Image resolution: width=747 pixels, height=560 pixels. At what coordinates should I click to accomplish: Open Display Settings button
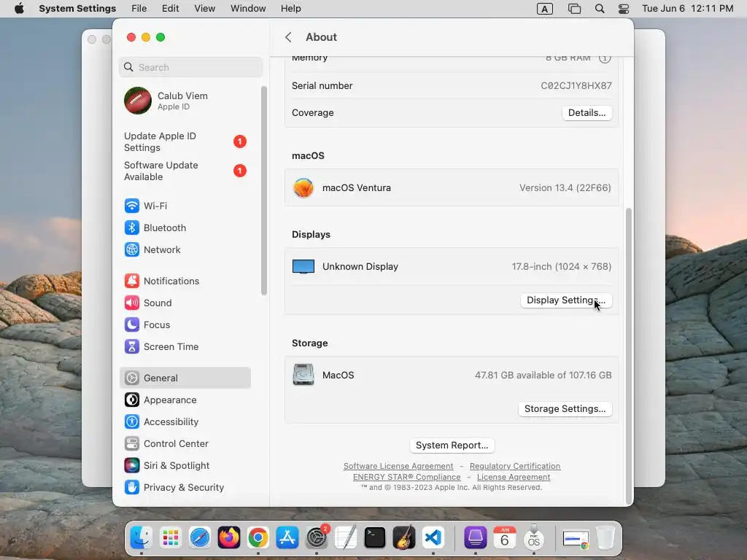(566, 300)
